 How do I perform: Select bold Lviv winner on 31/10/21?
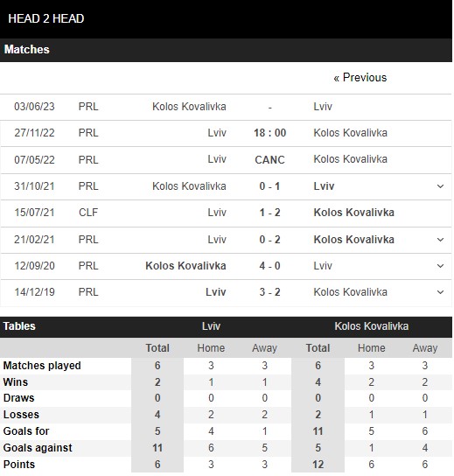click(x=324, y=186)
